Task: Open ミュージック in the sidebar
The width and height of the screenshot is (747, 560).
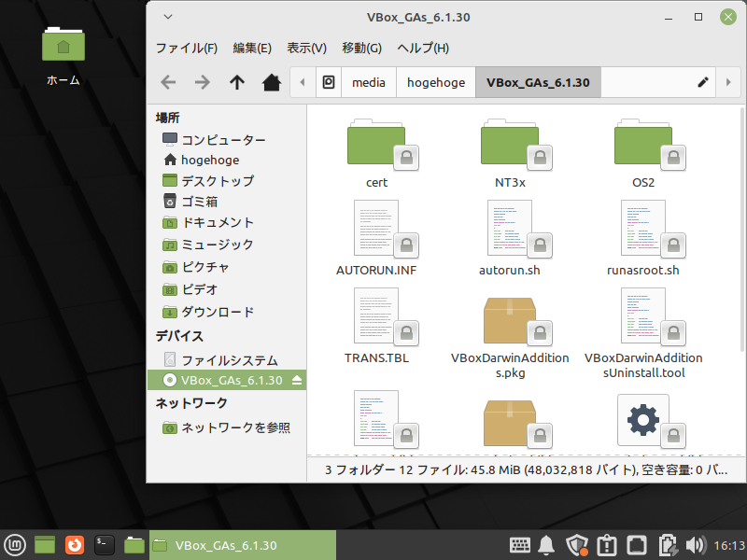Action: tap(227, 245)
